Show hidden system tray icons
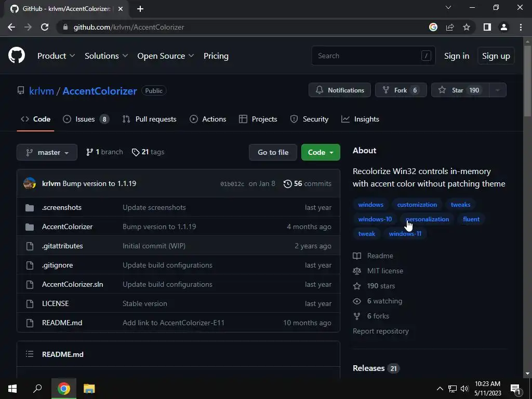The width and height of the screenshot is (532, 399). [440, 389]
